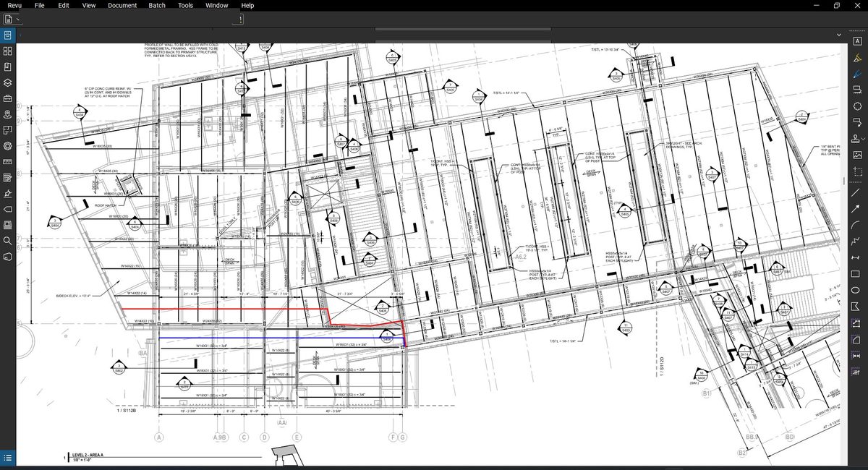Open the Batch menu
This screenshot has height=470, width=868.
(157, 5)
